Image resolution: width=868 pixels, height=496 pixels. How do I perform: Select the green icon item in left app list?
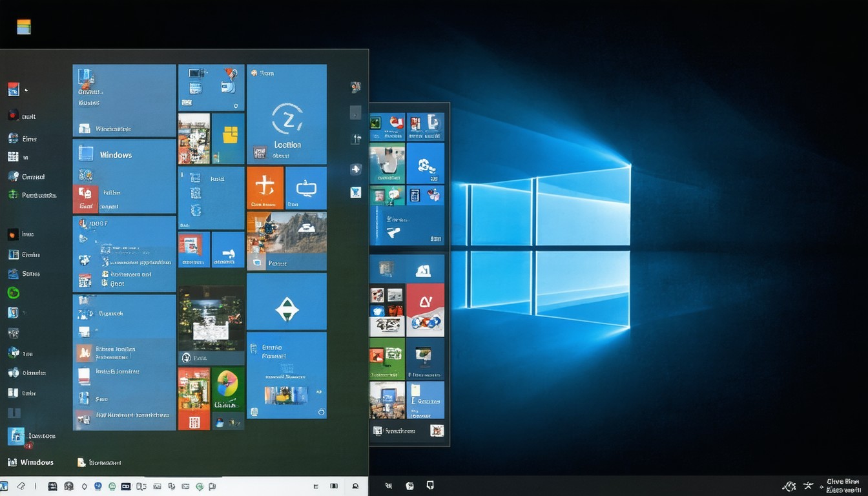tap(13, 194)
